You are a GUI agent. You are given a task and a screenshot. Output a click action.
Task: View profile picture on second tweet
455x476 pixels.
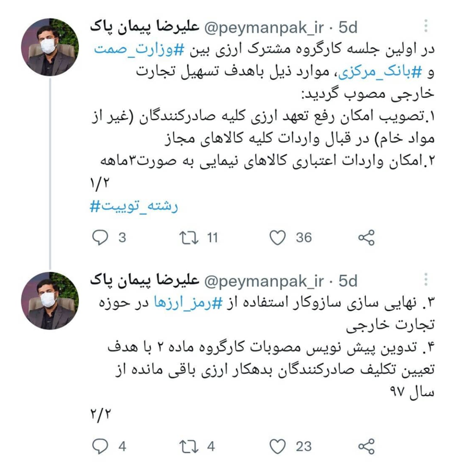pyautogui.click(x=50, y=301)
